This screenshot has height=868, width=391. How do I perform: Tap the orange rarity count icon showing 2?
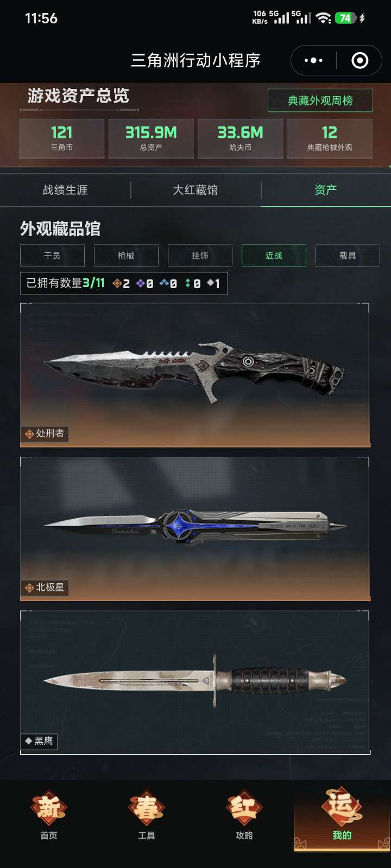[117, 283]
